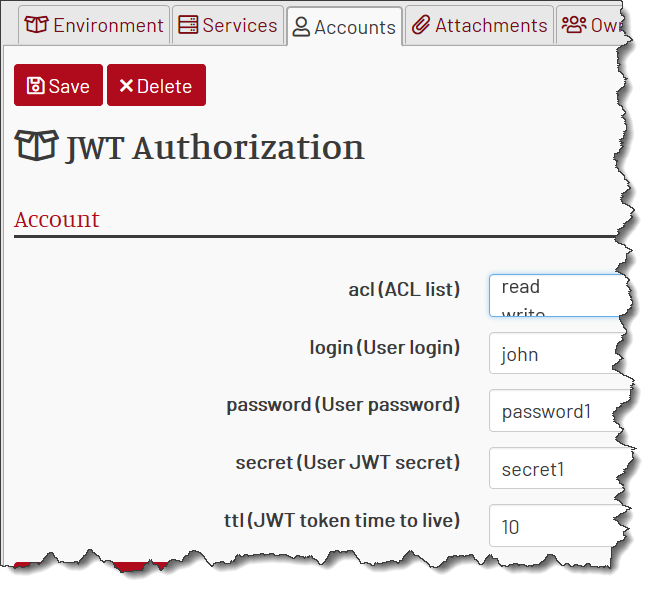Click the JWT token ttl field
Screen dimensions: 658x594
pos(556,526)
